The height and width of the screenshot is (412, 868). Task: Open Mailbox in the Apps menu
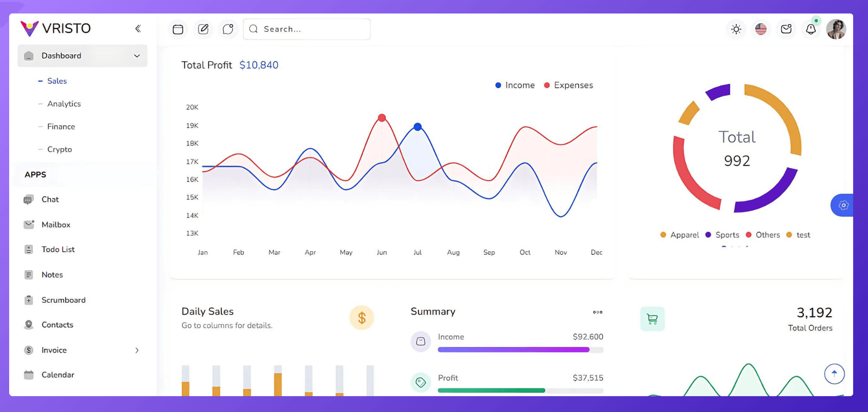tap(56, 225)
